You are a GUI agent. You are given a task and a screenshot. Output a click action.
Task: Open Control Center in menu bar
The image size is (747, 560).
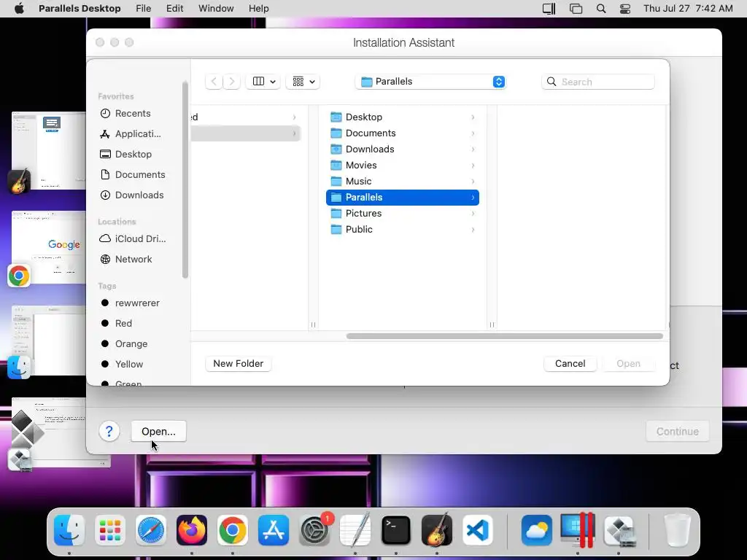click(625, 9)
